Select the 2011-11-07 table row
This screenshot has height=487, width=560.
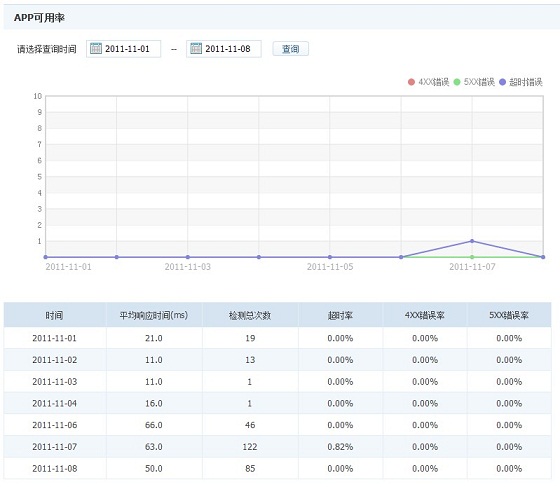pos(278,447)
